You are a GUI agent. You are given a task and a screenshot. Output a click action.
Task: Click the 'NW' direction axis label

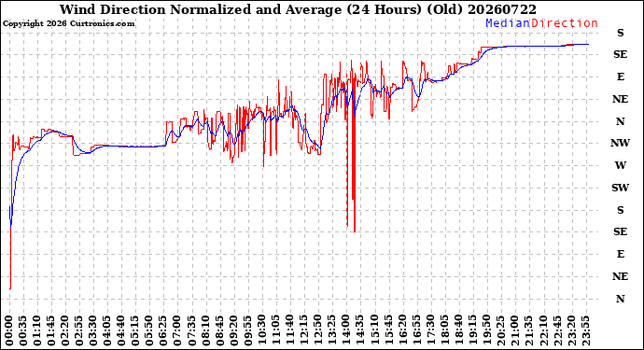click(x=620, y=143)
